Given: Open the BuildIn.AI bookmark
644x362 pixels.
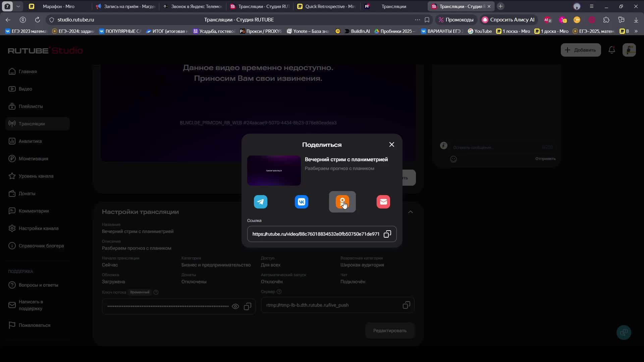Looking at the screenshot, I should [x=357, y=31].
